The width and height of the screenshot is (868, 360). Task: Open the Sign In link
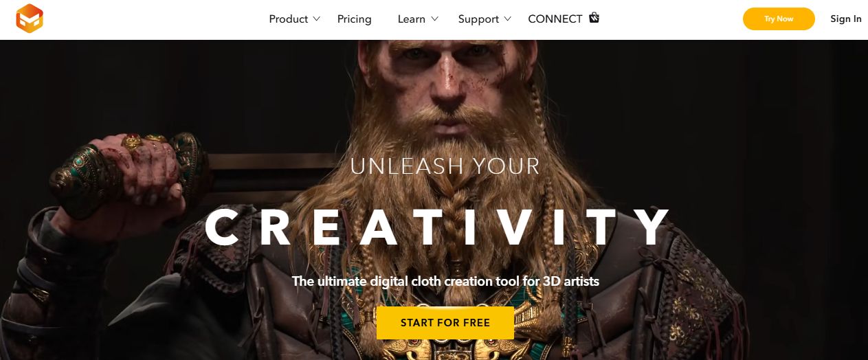pos(845,19)
